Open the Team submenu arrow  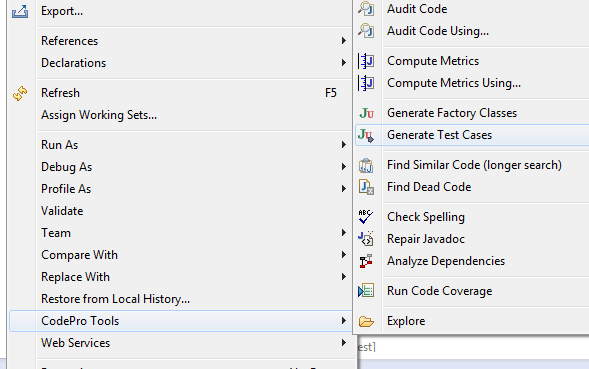click(343, 233)
